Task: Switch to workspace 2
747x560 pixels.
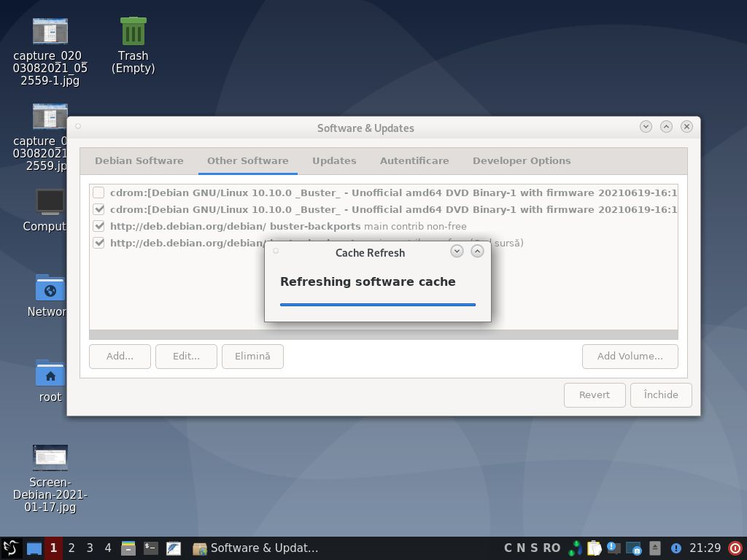Action: (x=71, y=548)
